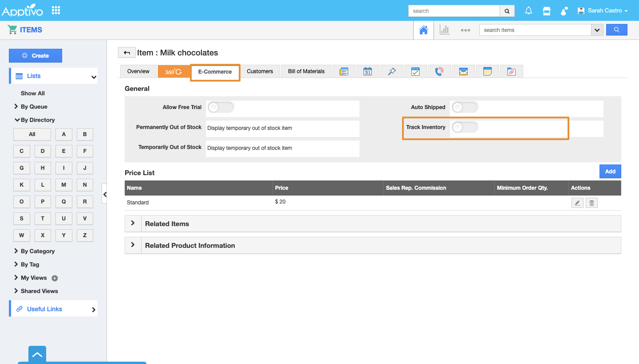The width and height of the screenshot is (639, 364).
Task: Open the Calendar tab icon
Action: (x=367, y=71)
